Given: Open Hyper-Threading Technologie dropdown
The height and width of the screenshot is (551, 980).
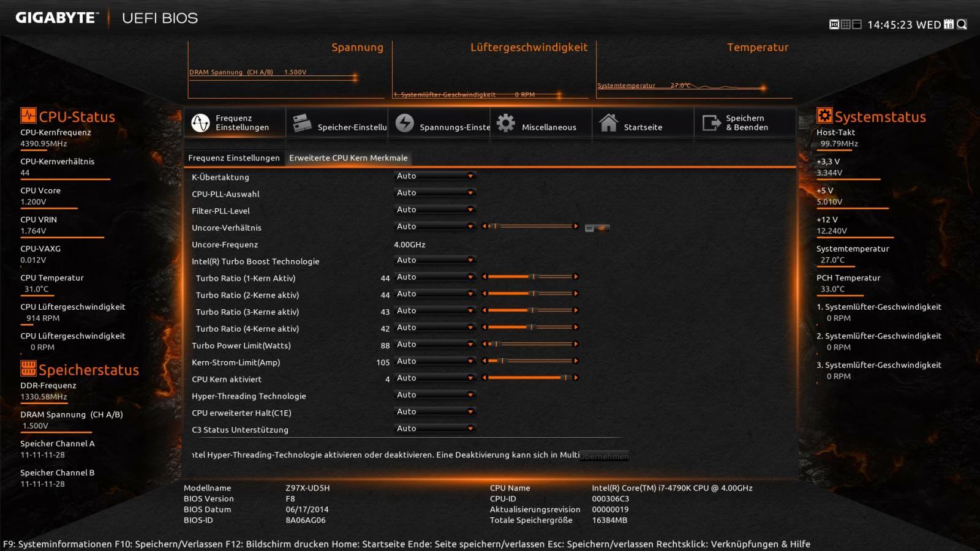Looking at the screenshot, I should [x=435, y=395].
